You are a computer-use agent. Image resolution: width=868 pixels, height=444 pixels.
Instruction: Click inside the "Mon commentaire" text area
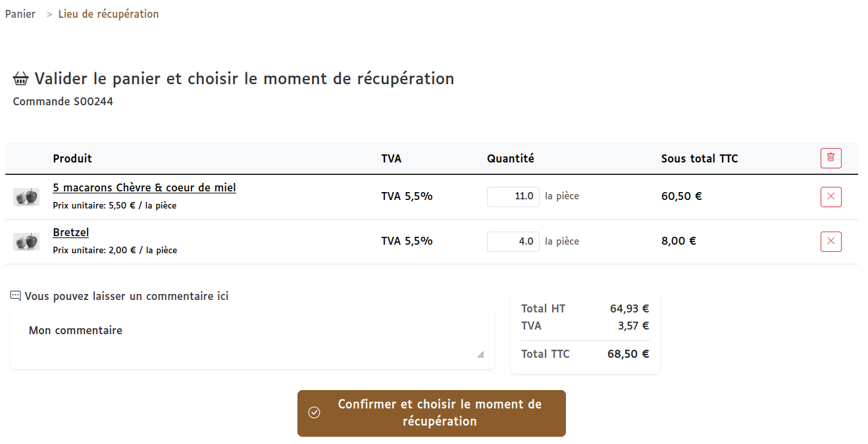point(250,339)
